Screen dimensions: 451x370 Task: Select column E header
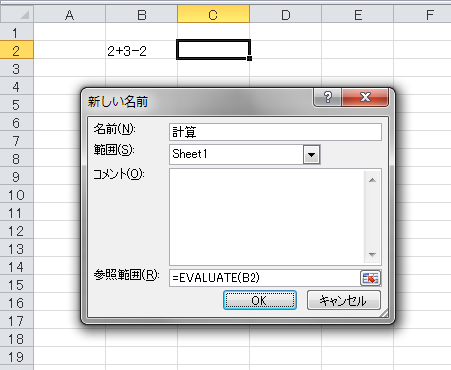[x=358, y=14]
